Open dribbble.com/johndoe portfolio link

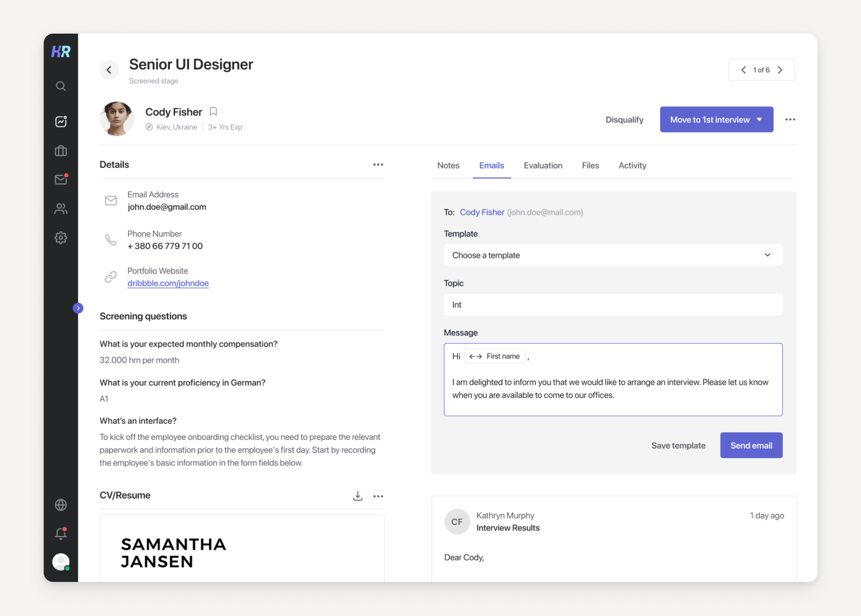tap(168, 283)
